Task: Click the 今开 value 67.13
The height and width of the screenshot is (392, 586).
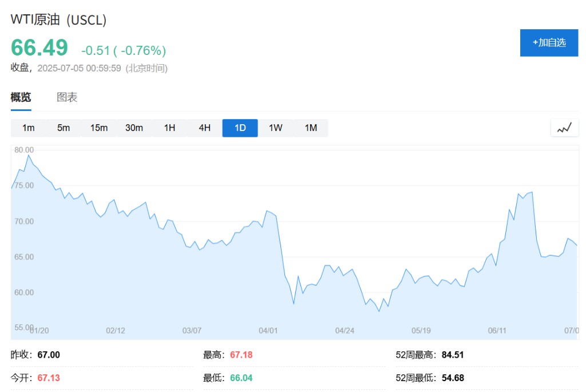Action: pyautogui.click(x=49, y=378)
